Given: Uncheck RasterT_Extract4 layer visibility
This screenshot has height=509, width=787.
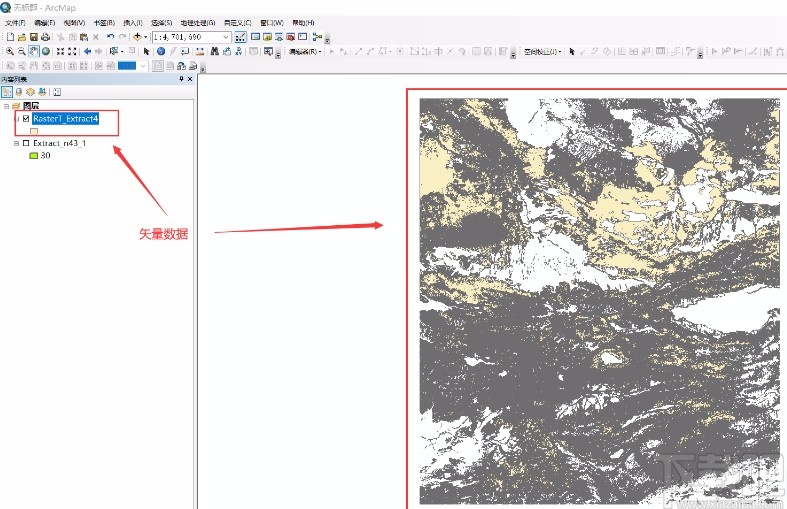Looking at the screenshot, I should [26, 119].
